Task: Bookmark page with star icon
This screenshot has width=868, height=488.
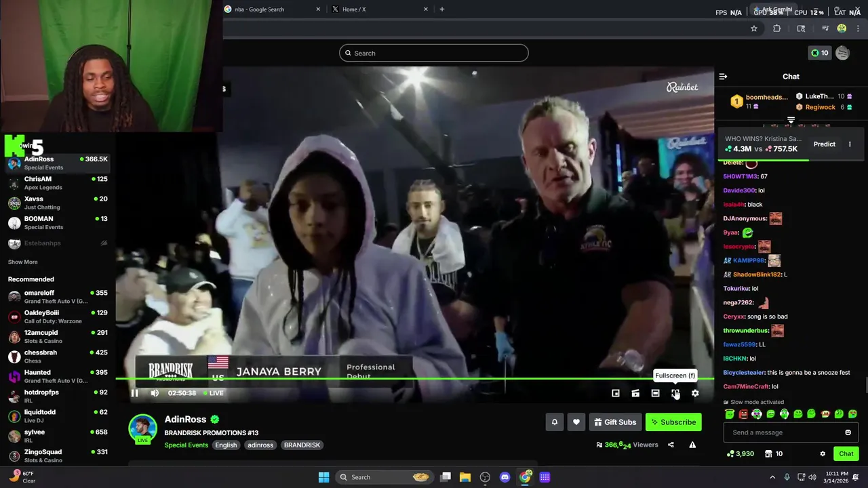Action: tap(753, 28)
